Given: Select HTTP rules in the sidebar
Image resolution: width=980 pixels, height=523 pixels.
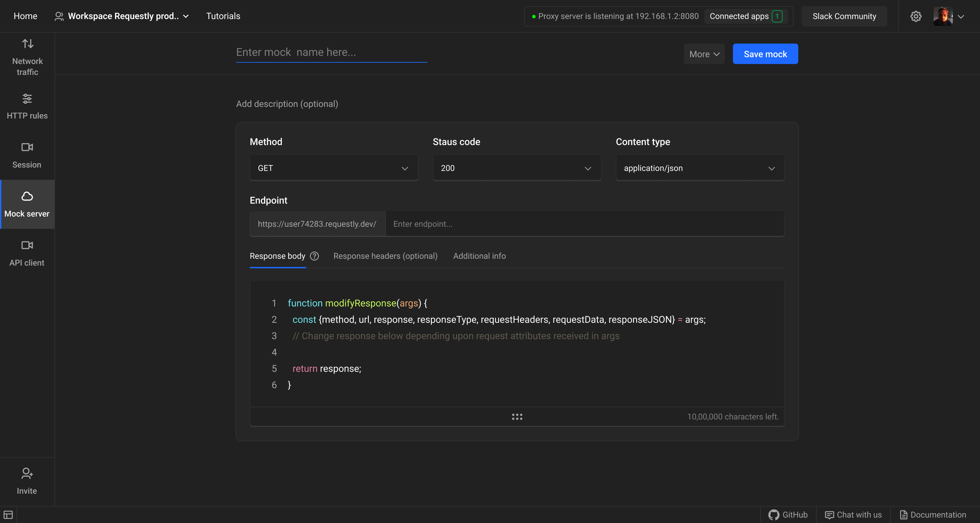Looking at the screenshot, I should (27, 107).
